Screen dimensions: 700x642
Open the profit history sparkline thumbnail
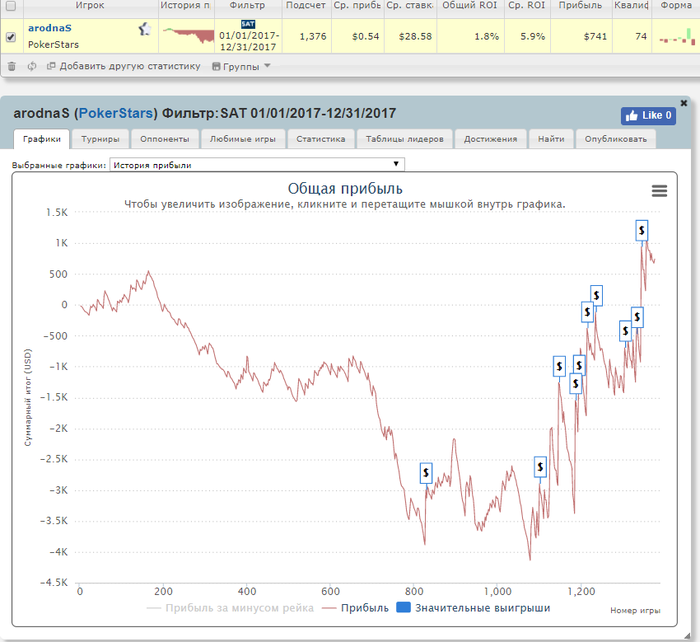(x=188, y=35)
